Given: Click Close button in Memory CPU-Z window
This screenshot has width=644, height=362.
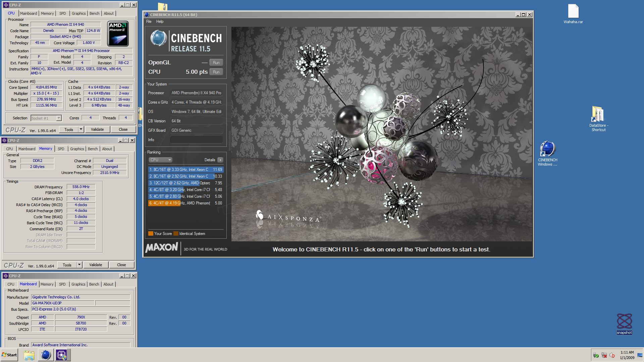Looking at the screenshot, I should coord(121,265).
